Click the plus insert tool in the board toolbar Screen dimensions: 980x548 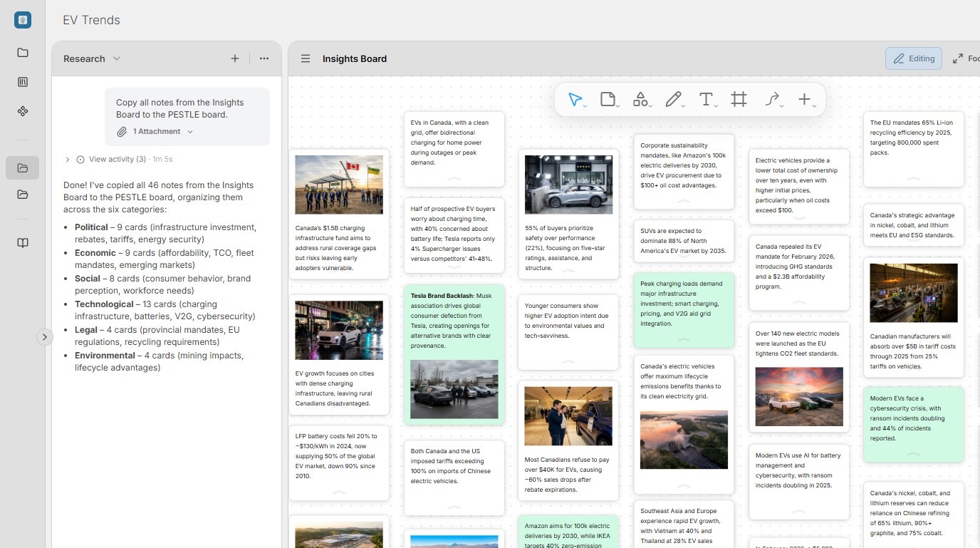804,100
